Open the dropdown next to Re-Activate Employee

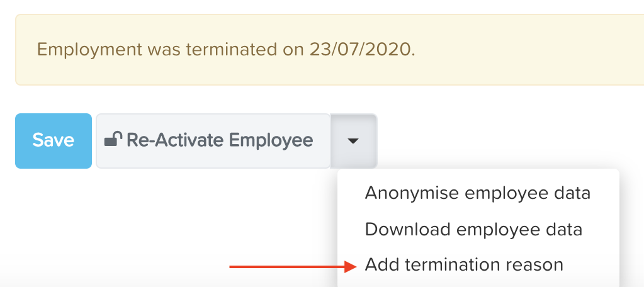click(x=354, y=141)
